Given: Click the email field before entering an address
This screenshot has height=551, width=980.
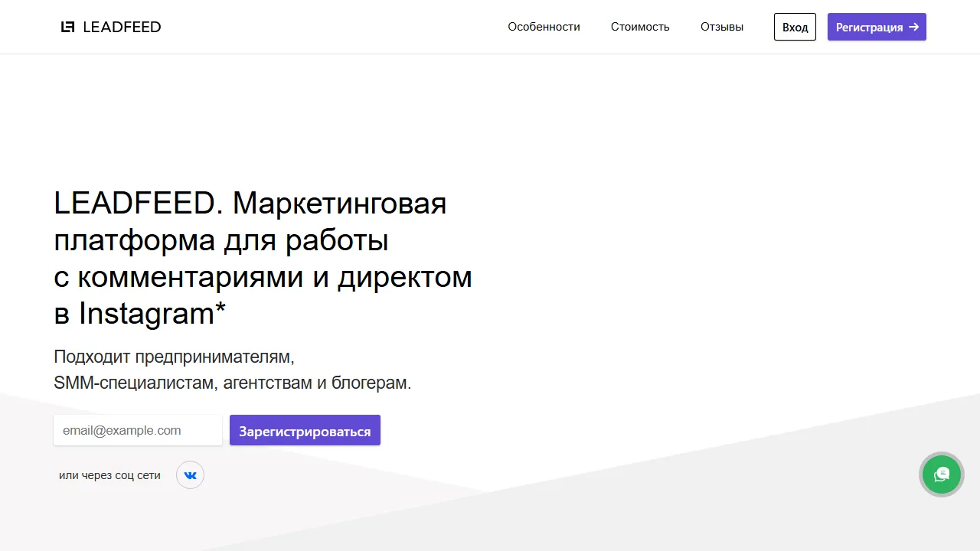Looking at the screenshot, I should [137, 430].
